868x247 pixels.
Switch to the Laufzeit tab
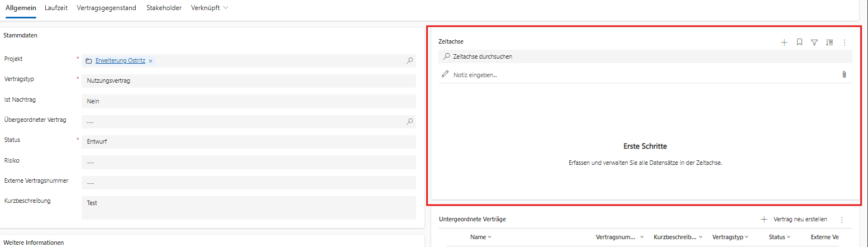(x=55, y=8)
